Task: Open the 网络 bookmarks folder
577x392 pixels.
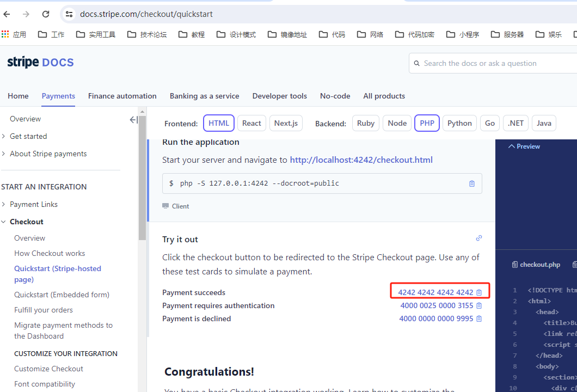Action: tap(370, 34)
